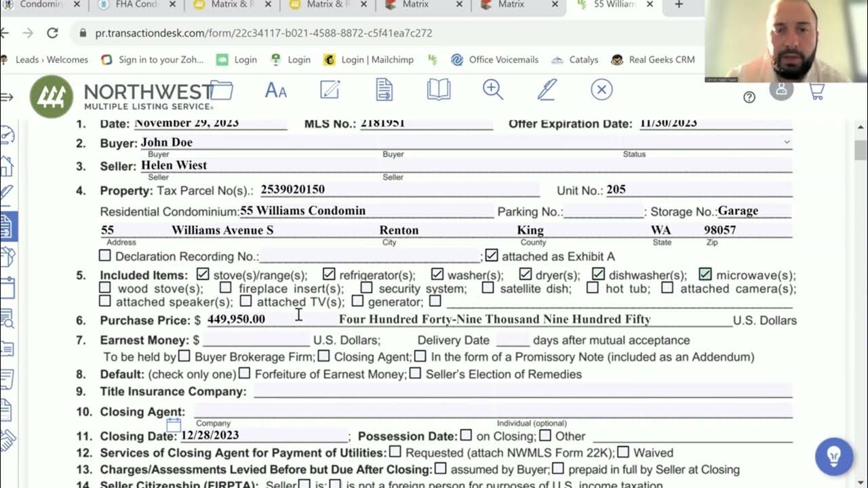Viewport: 868px width, 488px height.
Task: Open the Sign in to your Zoh bookmark
Action: 153,60
